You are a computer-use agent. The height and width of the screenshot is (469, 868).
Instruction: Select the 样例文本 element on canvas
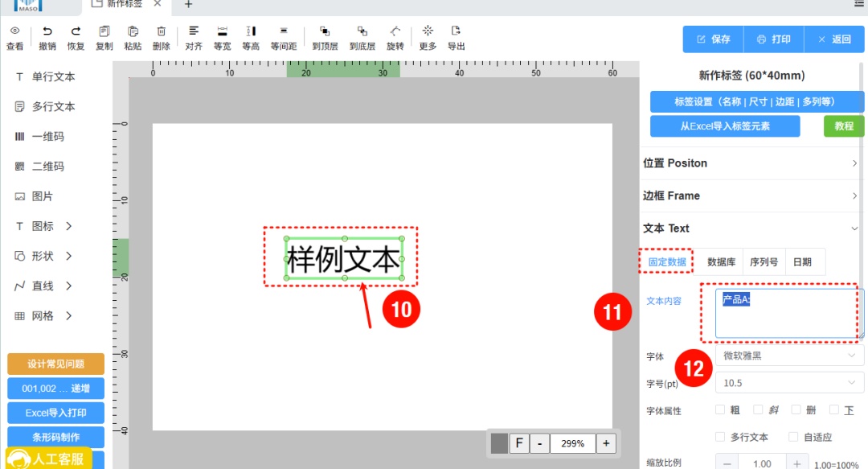click(x=344, y=258)
